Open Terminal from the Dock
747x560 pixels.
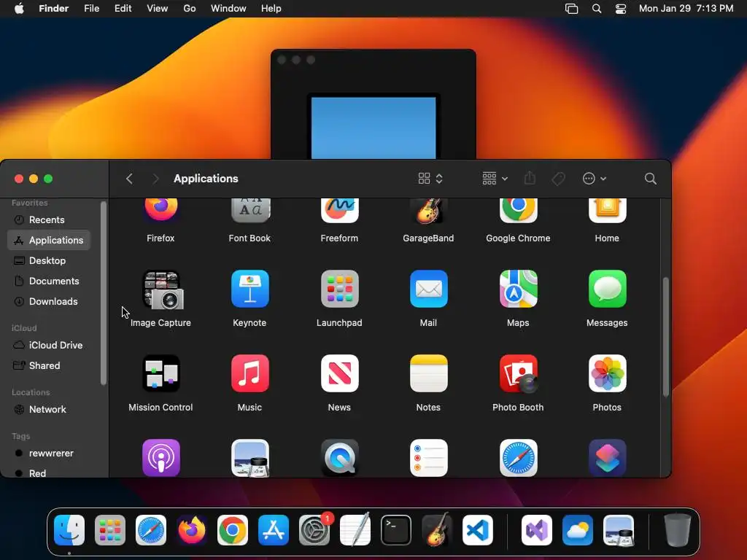[396, 530]
